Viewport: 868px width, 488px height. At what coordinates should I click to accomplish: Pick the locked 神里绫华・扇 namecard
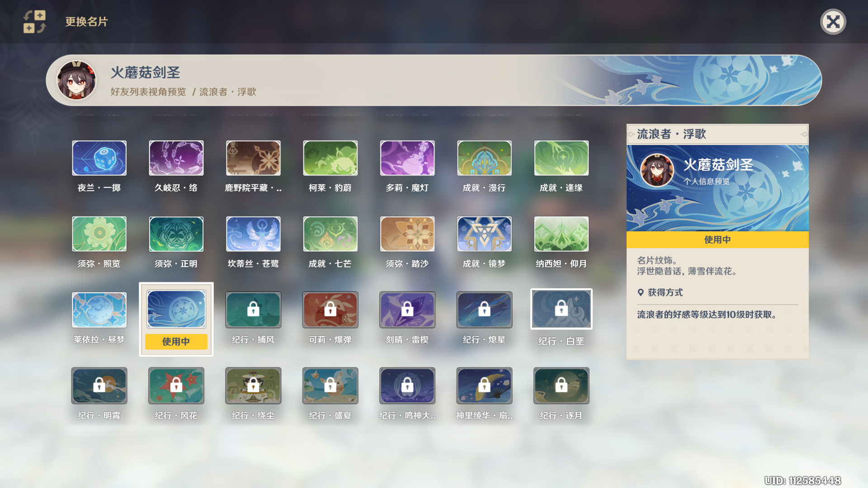pyautogui.click(x=484, y=386)
